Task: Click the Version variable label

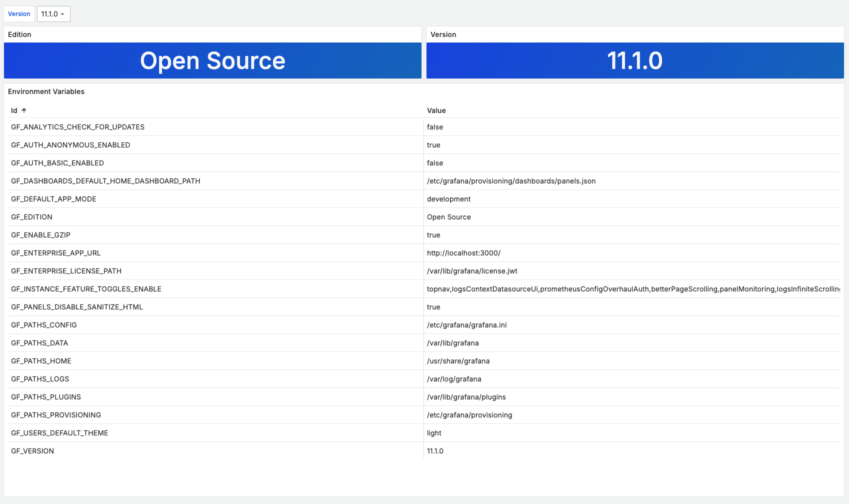Action: [19, 14]
